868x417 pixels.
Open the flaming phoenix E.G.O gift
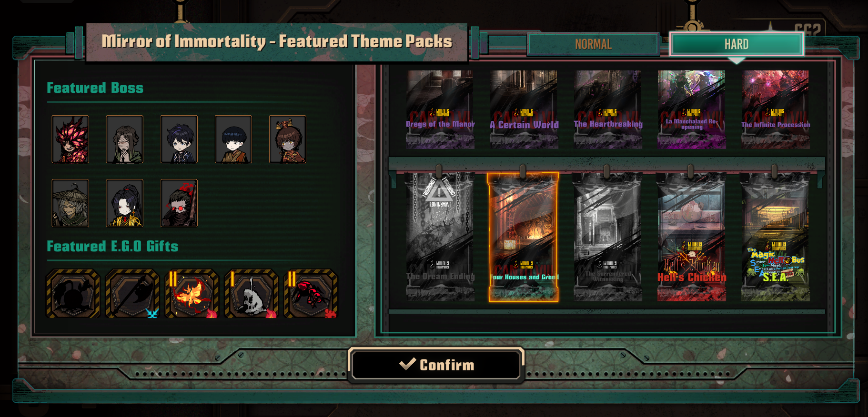pyautogui.click(x=192, y=294)
